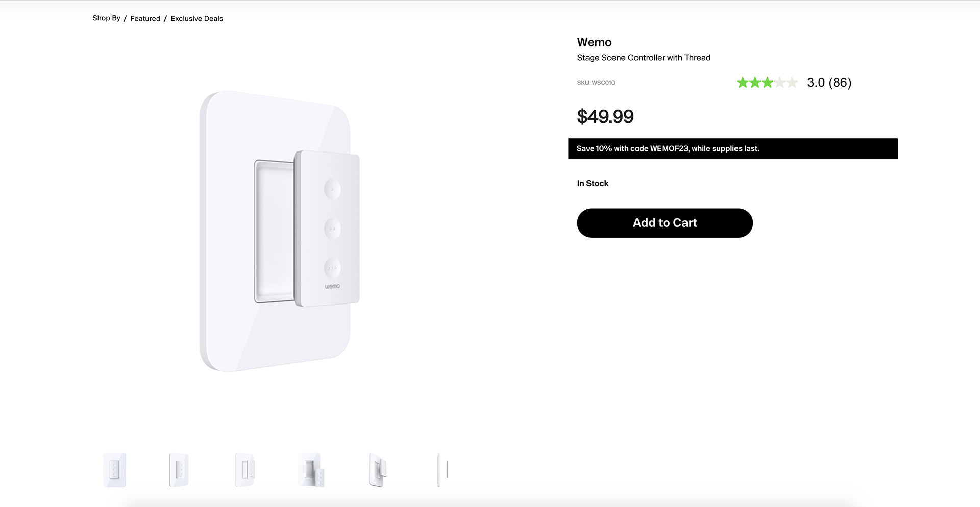Click the first green rating star
Viewport: 980px width, 507px height.
coord(743,83)
